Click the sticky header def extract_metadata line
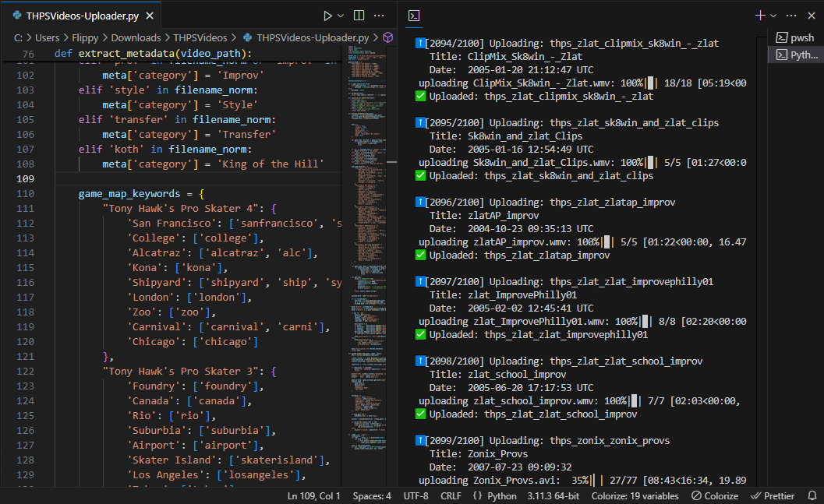824x504 pixels. [x=173, y=54]
